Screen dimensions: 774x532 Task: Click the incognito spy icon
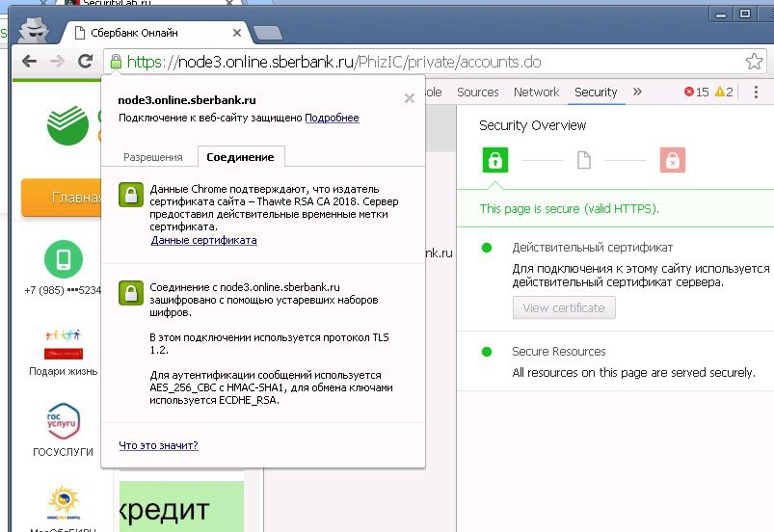click(34, 30)
